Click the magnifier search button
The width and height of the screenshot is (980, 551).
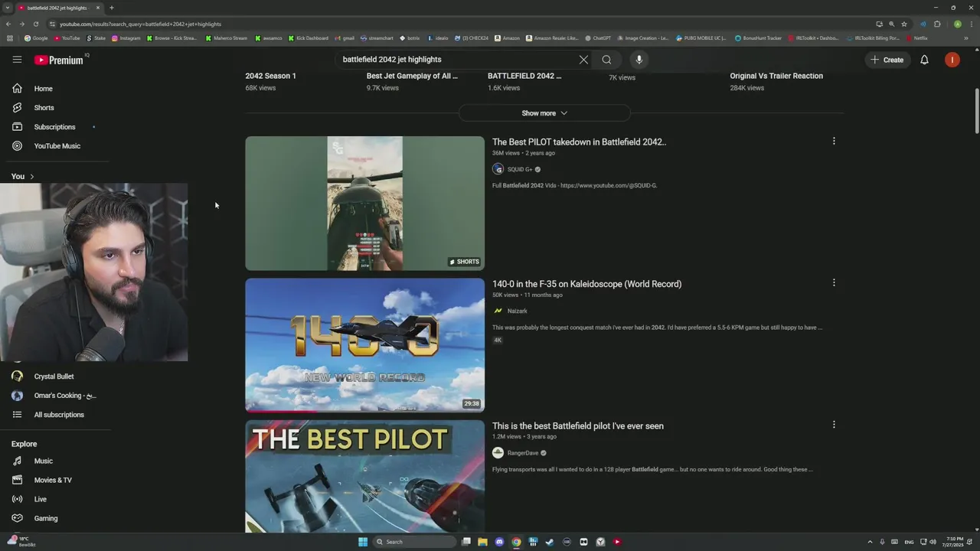click(x=606, y=60)
